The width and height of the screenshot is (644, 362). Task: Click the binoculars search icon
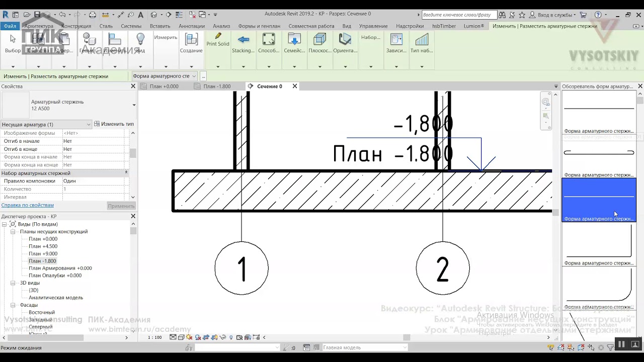pos(503,15)
